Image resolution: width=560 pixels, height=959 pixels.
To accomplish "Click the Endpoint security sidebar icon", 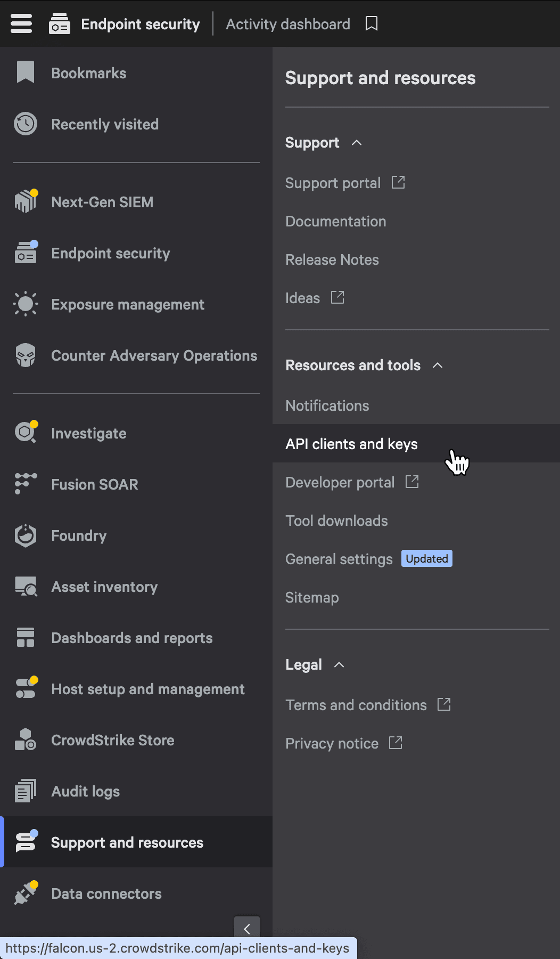I will tap(26, 253).
